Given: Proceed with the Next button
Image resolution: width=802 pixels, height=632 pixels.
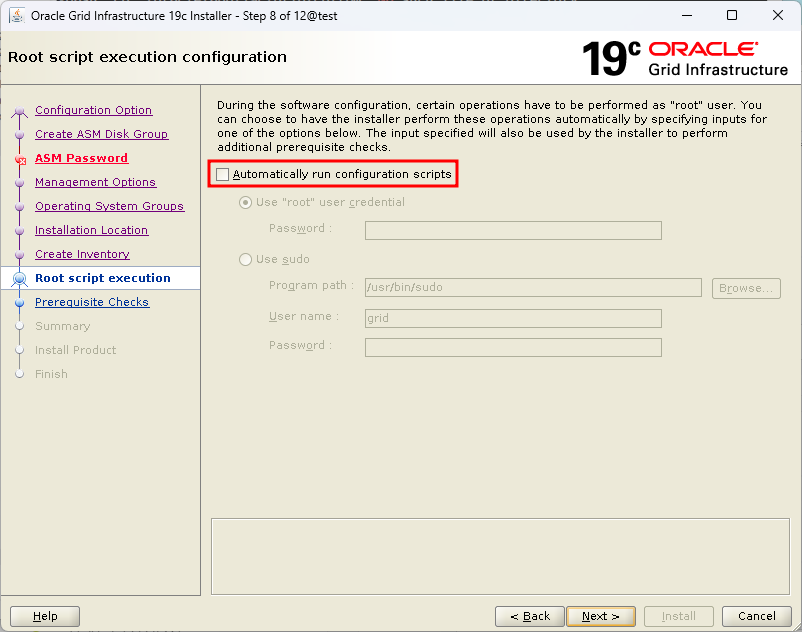Looking at the screenshot, I should point(601,616).
